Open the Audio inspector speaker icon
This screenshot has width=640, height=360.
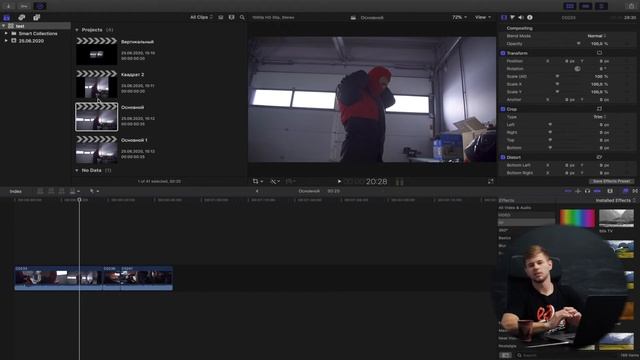coord(521,18)
